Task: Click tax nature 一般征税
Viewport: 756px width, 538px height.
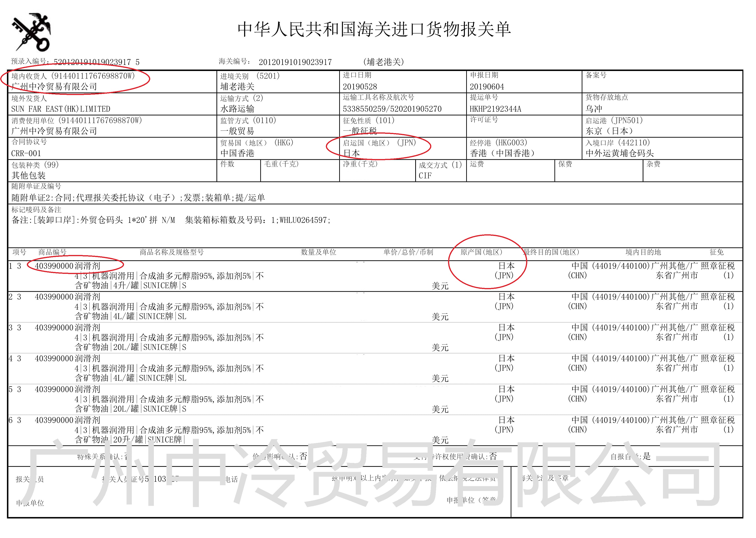Action: [360, 131]
